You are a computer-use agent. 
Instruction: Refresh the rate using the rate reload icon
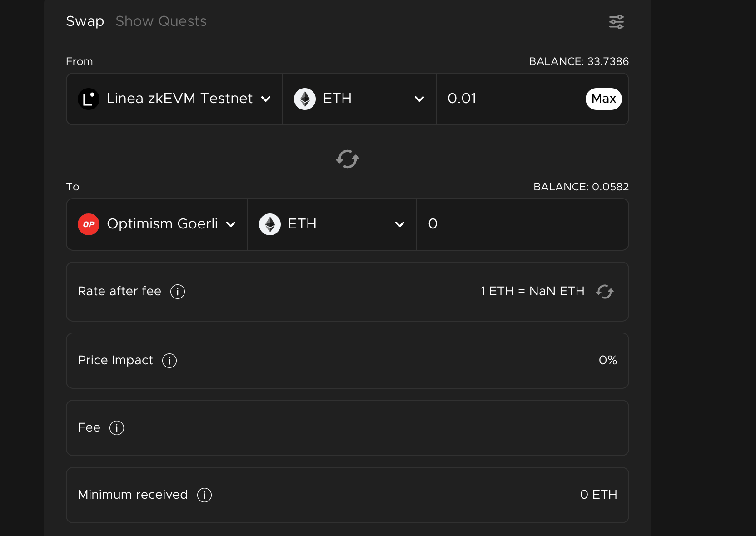(605, 292)
